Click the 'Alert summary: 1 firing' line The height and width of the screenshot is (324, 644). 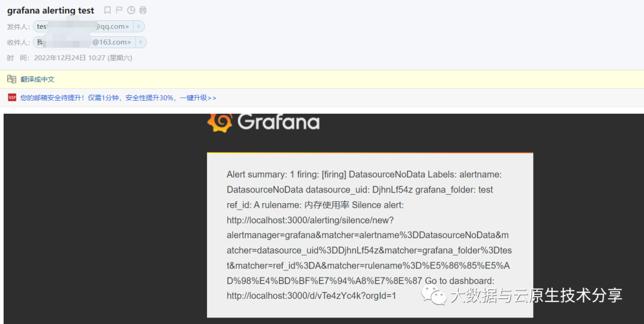[x=364, y=175]
